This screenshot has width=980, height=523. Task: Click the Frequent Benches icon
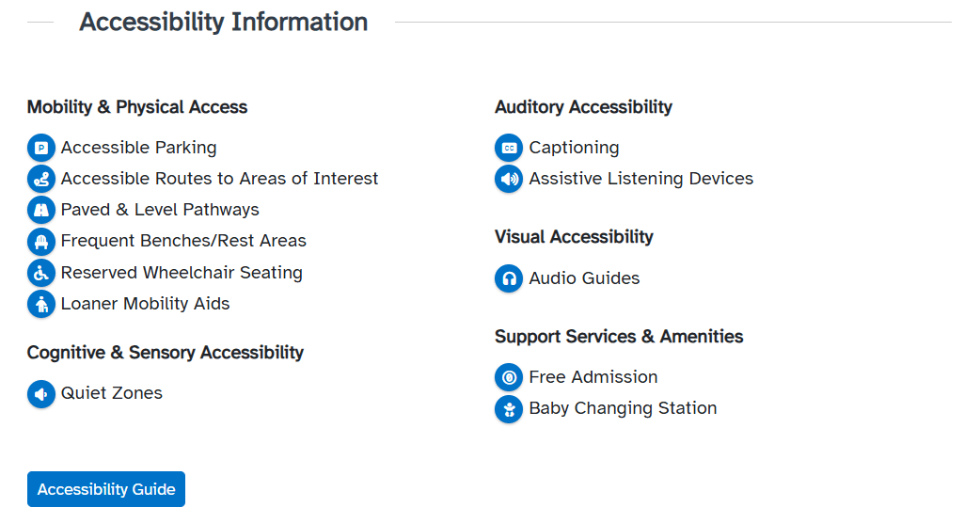[x=41, y=241]
